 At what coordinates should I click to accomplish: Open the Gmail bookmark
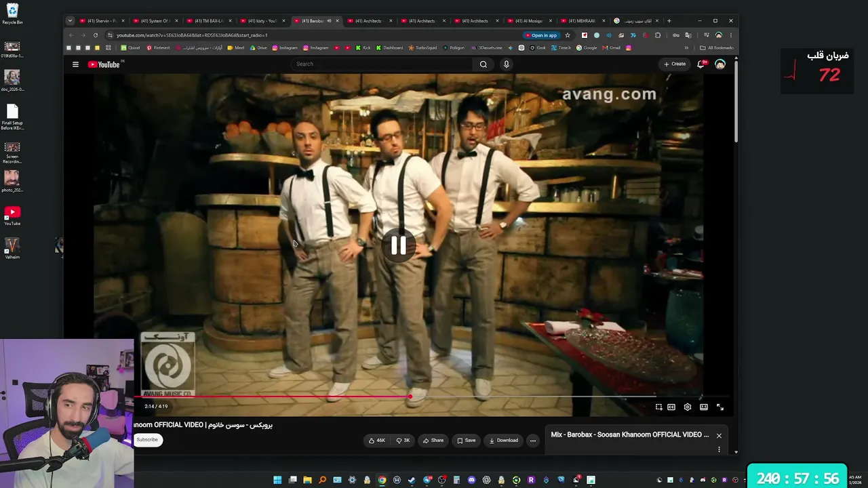[x=612, y=48]
